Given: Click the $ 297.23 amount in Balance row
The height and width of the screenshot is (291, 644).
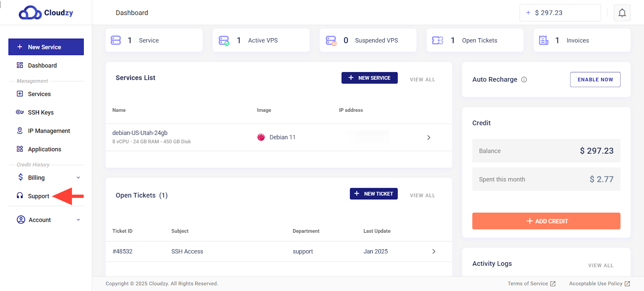Looking at the screenshot, I should 597,151.
